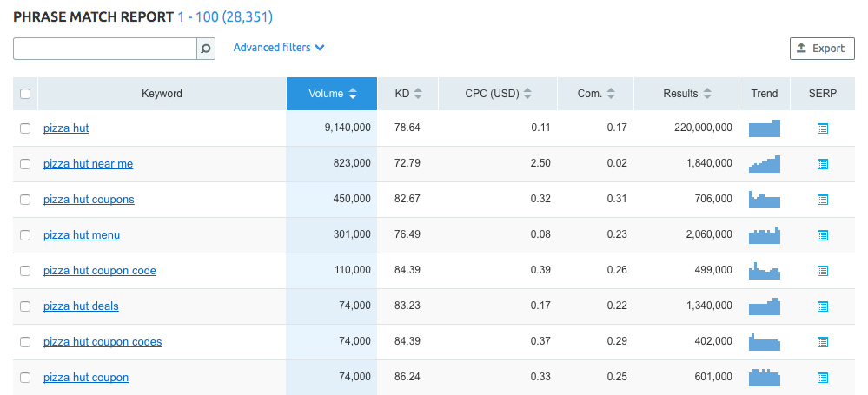868x395 pixels.
Task: Open SERP icon for pizza hut deals
Action: [x=823, y=306]
